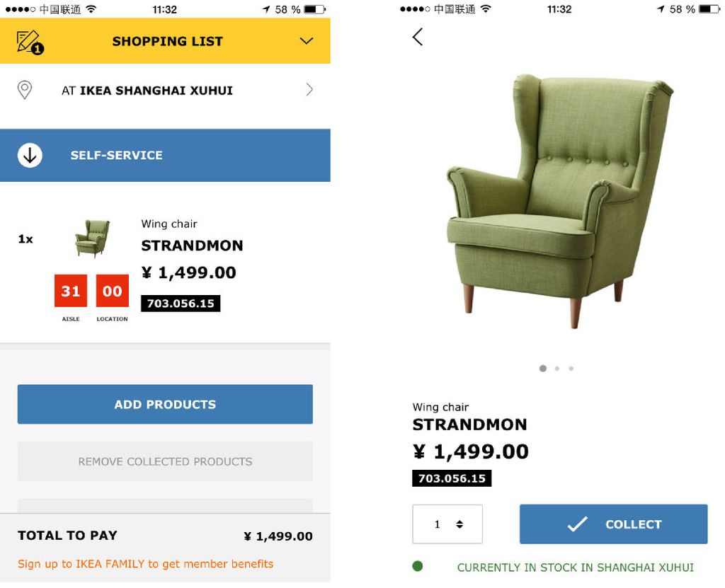Tap the location 00 red badge

[x=113, y=291]
